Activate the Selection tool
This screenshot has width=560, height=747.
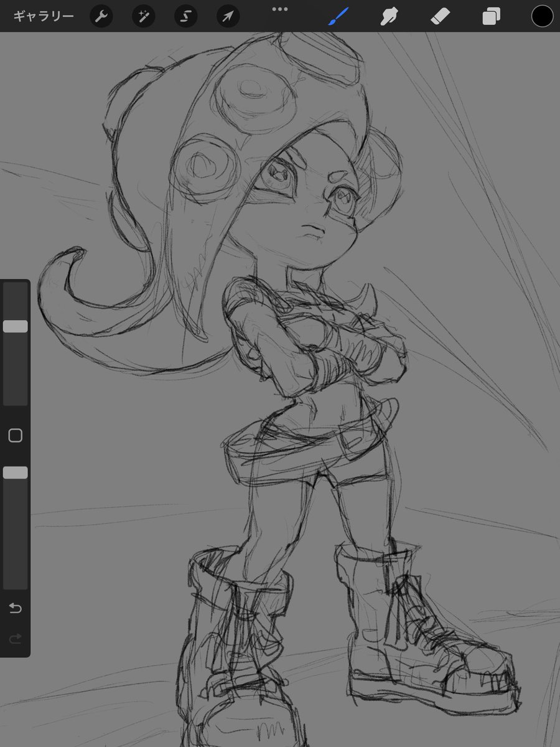(x=185, y=17)
